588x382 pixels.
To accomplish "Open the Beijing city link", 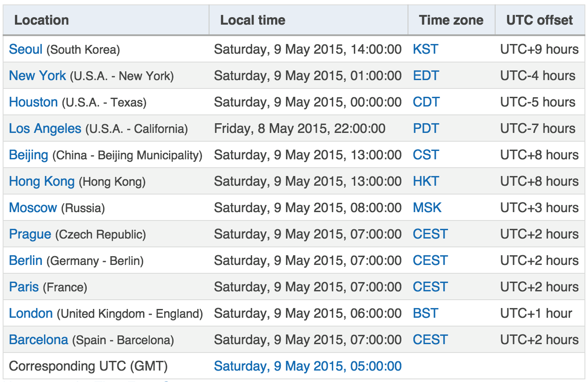I will tap(29, 155).
